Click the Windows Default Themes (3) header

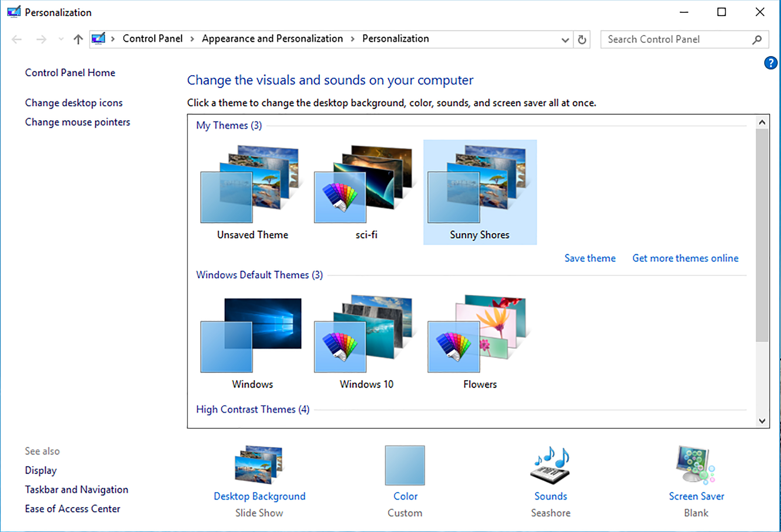(x=259, y=275)
